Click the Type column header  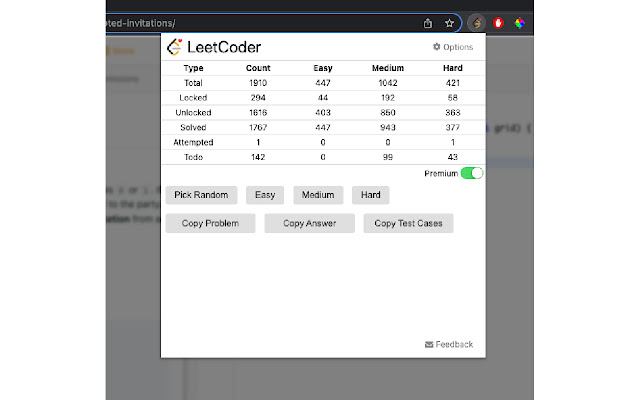[x=193, y=68]
